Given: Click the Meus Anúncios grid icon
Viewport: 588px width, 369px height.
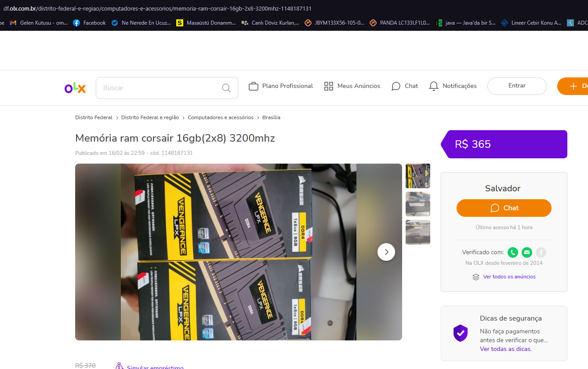Looking at the screenshot, I should [329, 86].
